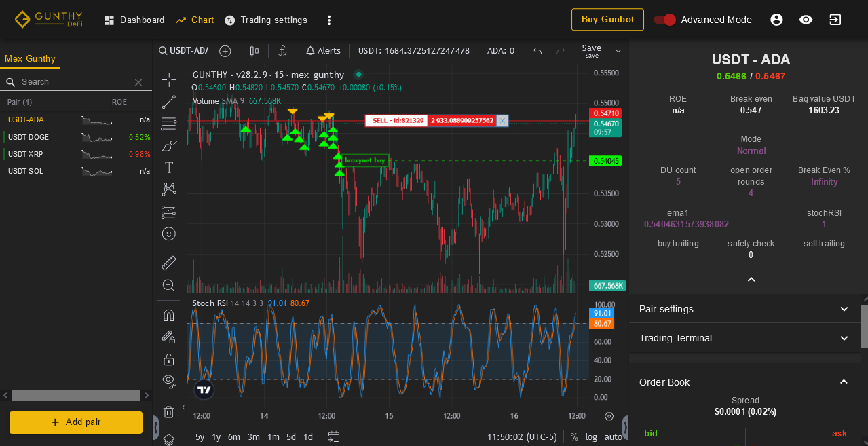
Task: Select the brush drawing tool
Action: [x=169, y=145]
